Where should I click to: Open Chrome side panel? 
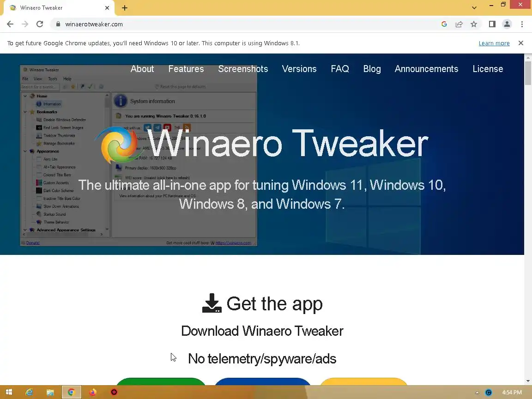point(492,24)
